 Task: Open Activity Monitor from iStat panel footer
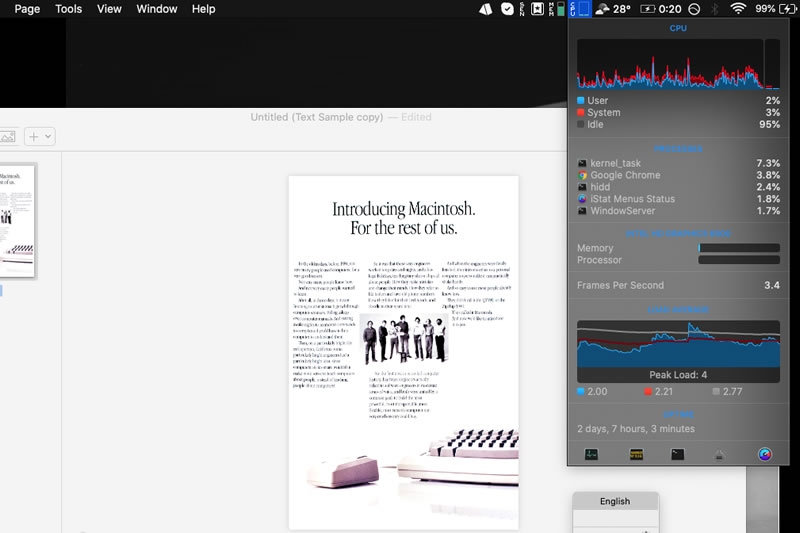591,454
